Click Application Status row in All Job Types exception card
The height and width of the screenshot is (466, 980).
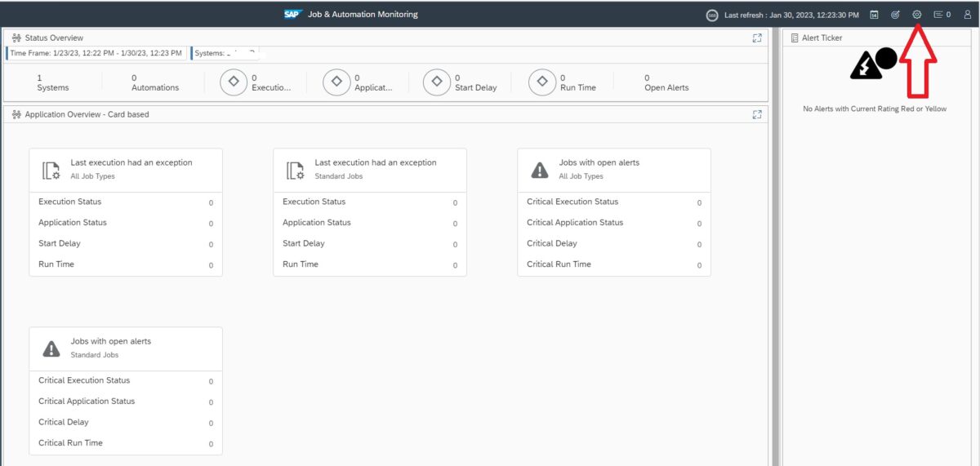(x=126, y=223)
